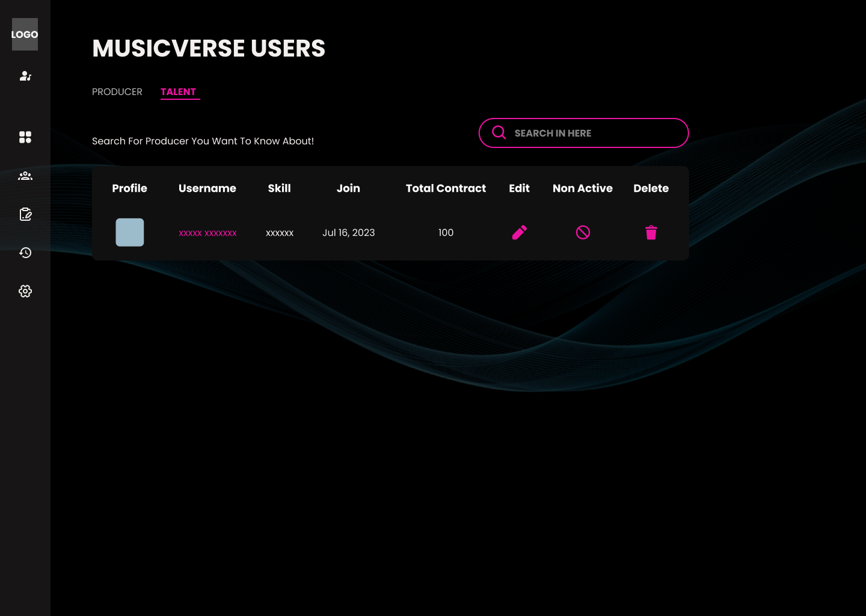Click the LOGO box in sidebar
The height and width of the screenshot is (616, 866).
(25, 34)
